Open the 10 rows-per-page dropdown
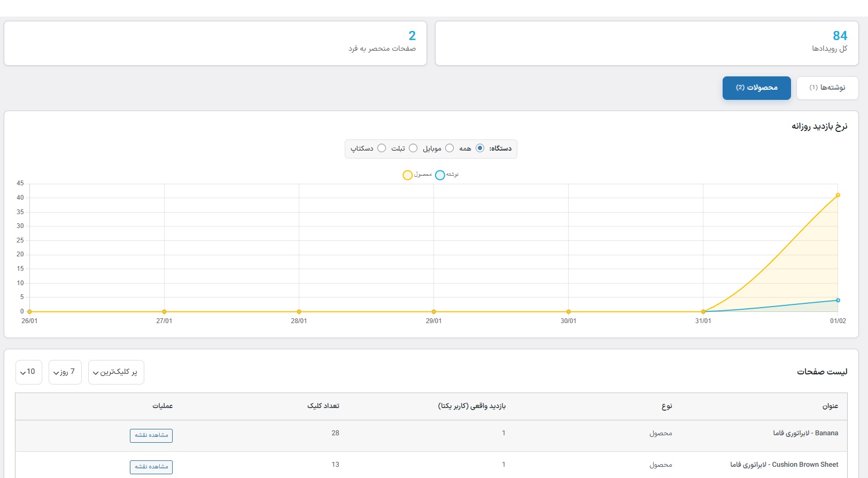 29,372
